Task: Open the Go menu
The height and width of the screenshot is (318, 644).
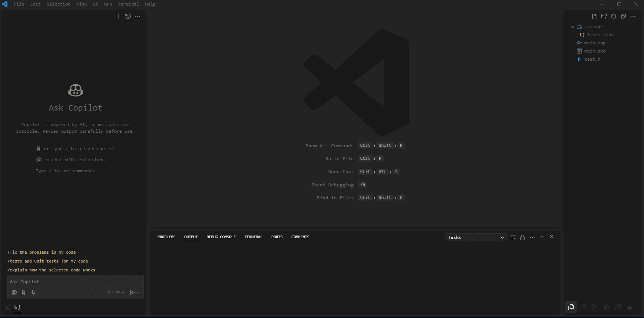Action: (95, 4)
